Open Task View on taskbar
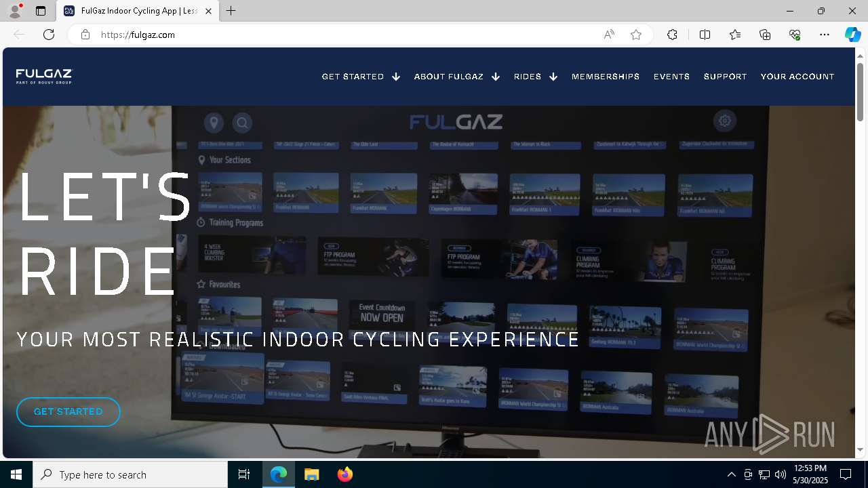Image resolution: width=868 pixels, height=488 pixels. pyautogui.click(x=244, y=474)
